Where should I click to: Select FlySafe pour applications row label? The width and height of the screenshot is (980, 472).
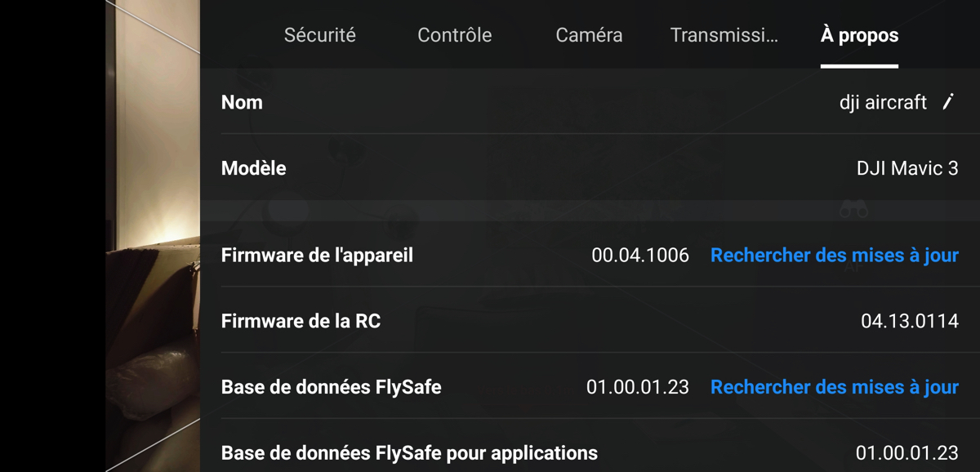pos(409,452)
